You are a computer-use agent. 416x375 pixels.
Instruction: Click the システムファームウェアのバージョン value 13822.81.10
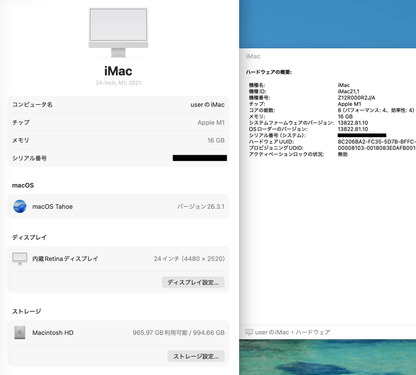point(353,123)
